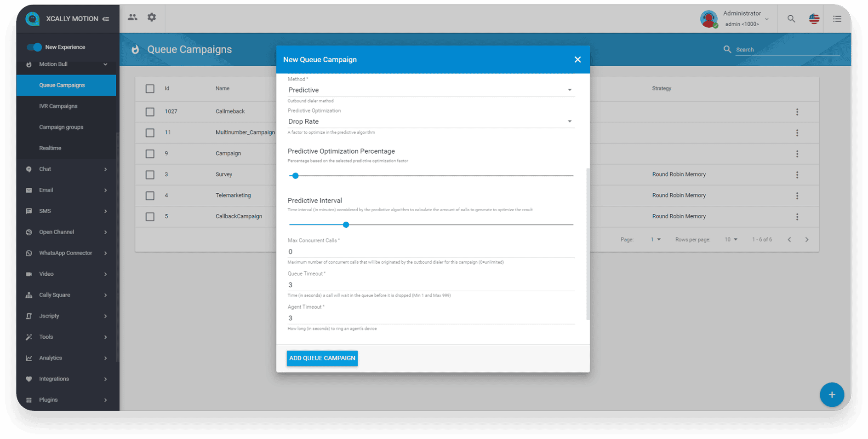
Task: Open the three-dot menu for Telemarketing row
Action: click(797, 196)
